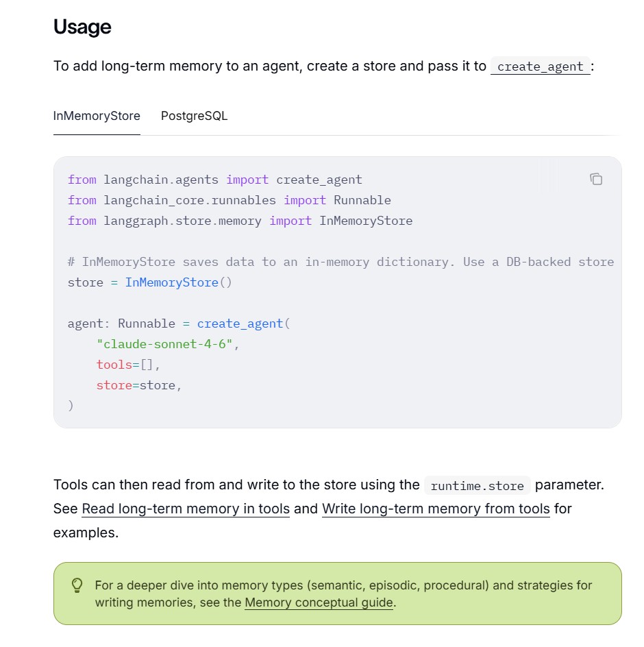
Task: Click the lightbulb tip icon
Action: pyautogui.click(x=77, y=585)
